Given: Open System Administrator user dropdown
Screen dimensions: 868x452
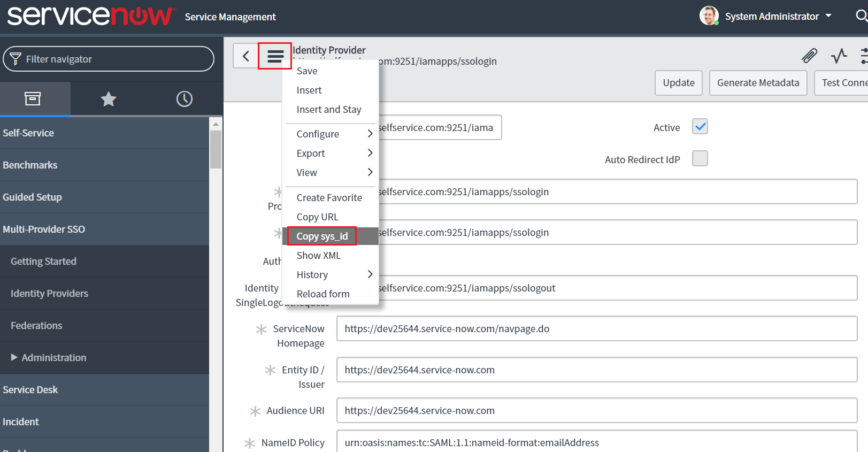Looking at the screenshot, I should tap(778, 16).
